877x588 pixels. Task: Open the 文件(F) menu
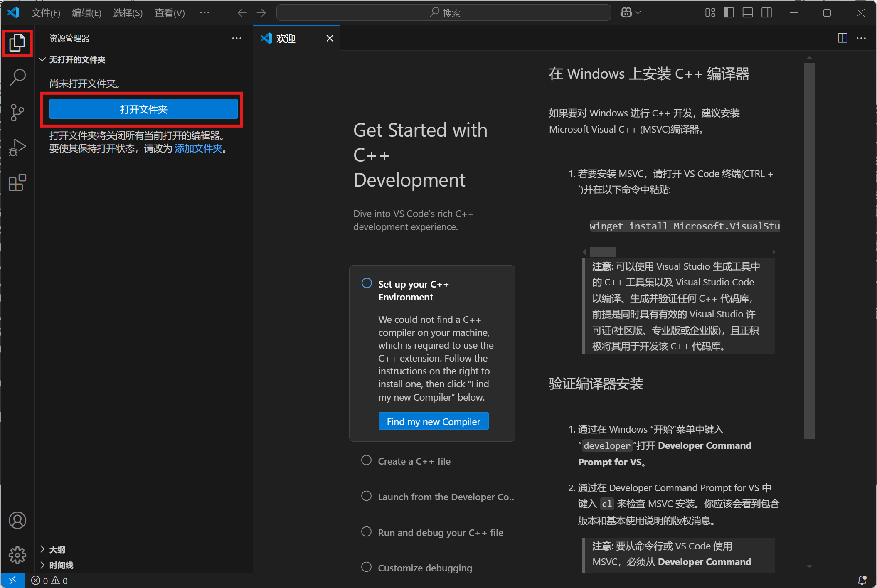(46, 13)
